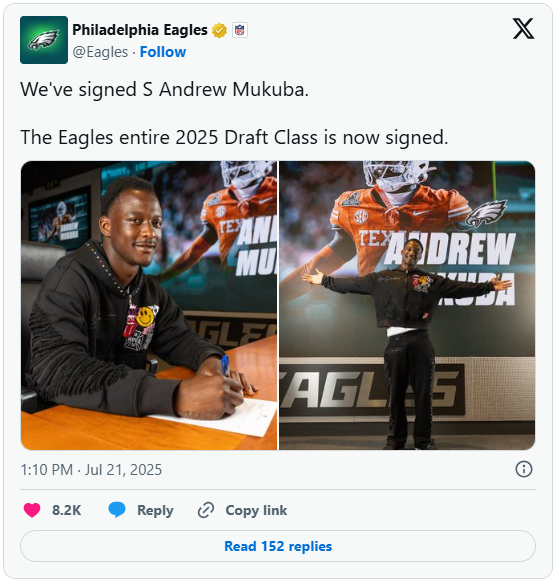Screen dimensions: 555x581
Task: Open the 1:10 PM Jul 21, 2025 timestamp
Action: 91,470
